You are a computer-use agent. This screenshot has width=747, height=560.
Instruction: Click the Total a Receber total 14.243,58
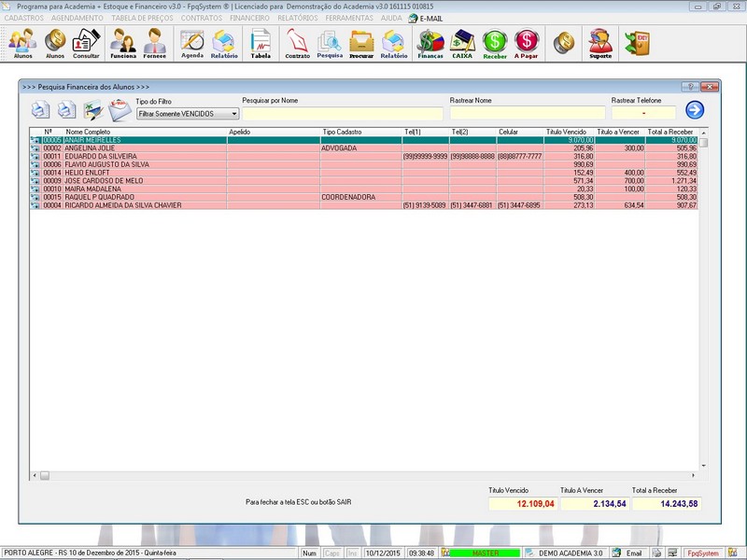[x=667, y=504]
